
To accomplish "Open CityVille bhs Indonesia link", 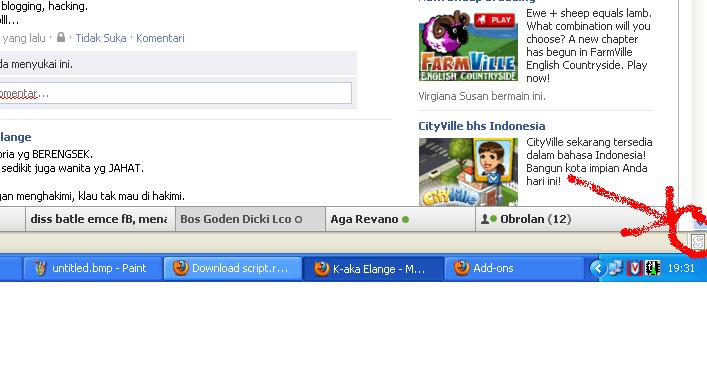I will tap(482, 126).
